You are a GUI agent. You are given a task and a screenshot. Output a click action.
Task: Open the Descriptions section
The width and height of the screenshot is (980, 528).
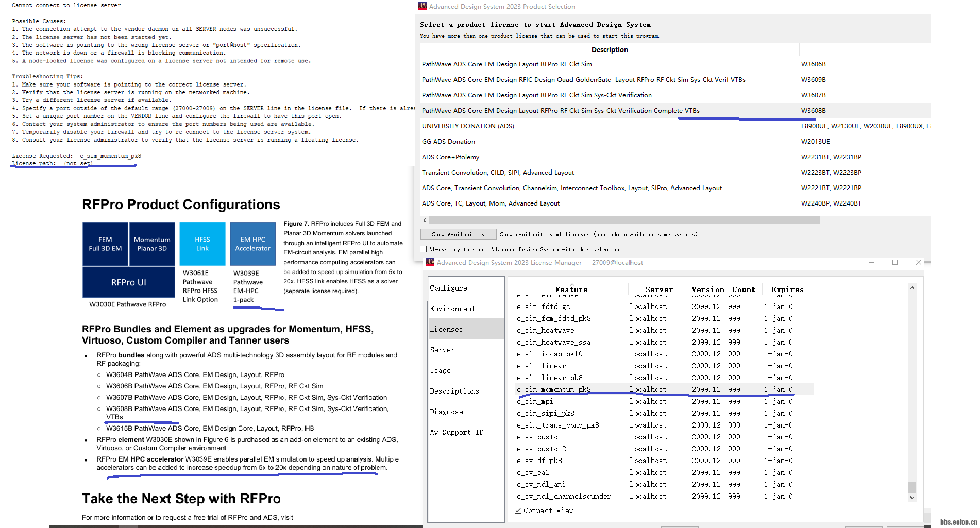(466, 391)
